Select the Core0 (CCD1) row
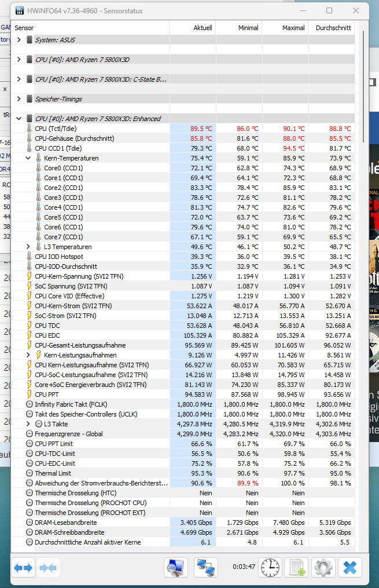379x588 pixels. [x=183, y=168]
